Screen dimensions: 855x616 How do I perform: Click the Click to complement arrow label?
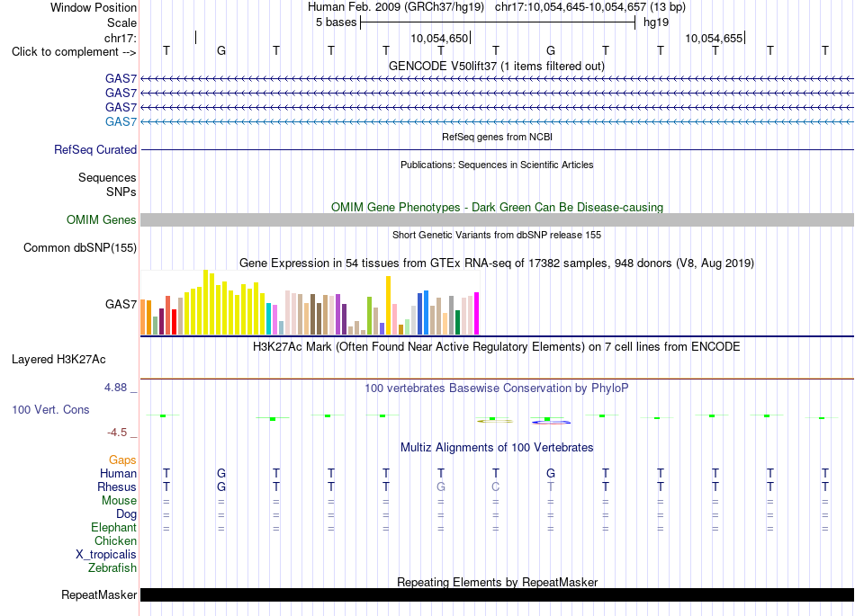74,52
